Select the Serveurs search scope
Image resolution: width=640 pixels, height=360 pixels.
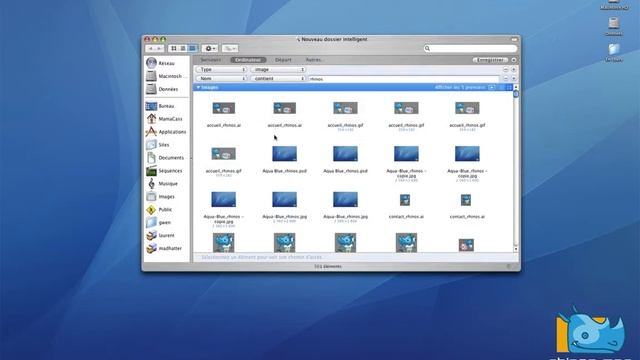pyautogui.click(x=211, y=60)
